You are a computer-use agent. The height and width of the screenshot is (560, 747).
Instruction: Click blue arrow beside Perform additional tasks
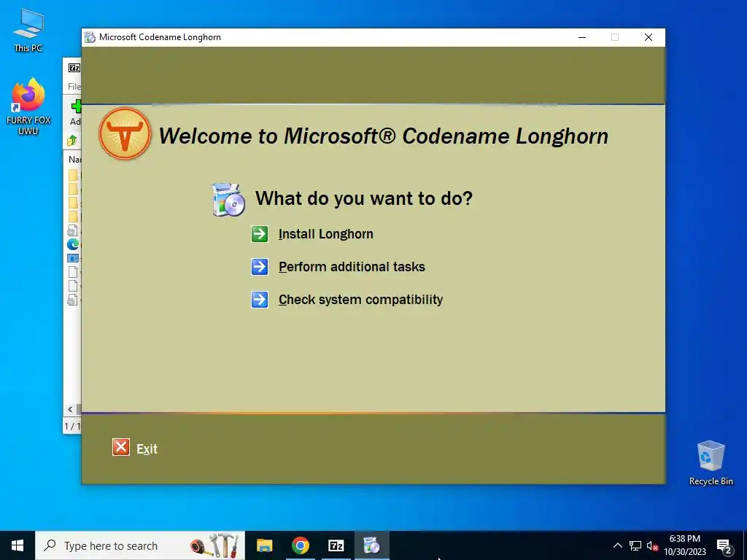pyautogui.click(x=260, y=267)
